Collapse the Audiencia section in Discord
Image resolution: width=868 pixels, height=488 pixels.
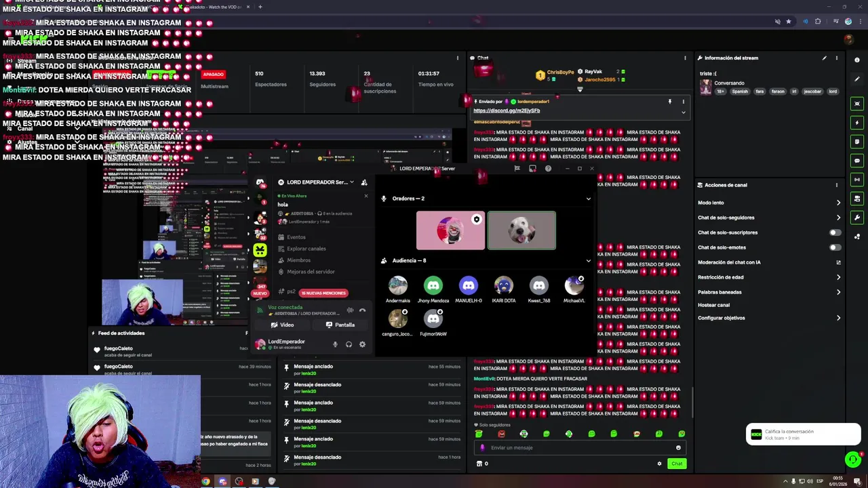coord(588,260)
